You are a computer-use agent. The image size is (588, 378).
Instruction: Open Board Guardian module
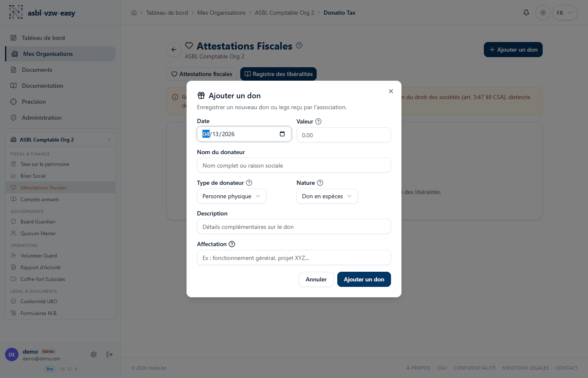[x=60, y=222]
